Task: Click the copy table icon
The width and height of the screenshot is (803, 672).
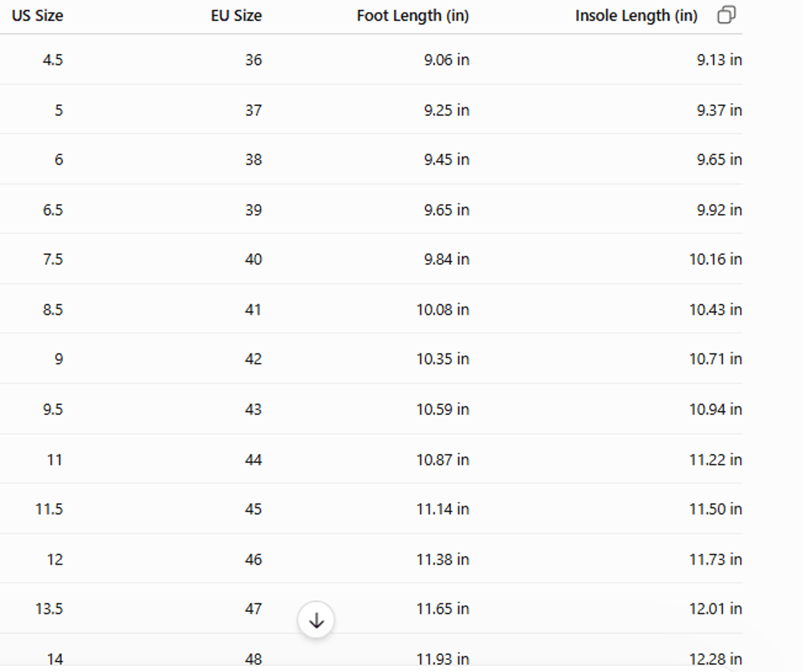Action: [x=726, y=15]
